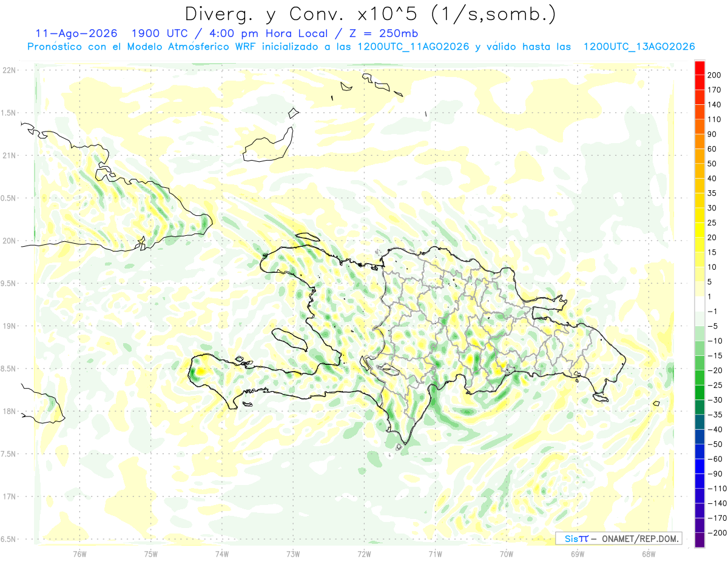Click the '76W' longitude label
This screenshot has height=562, width=728.
pos(79,554)
